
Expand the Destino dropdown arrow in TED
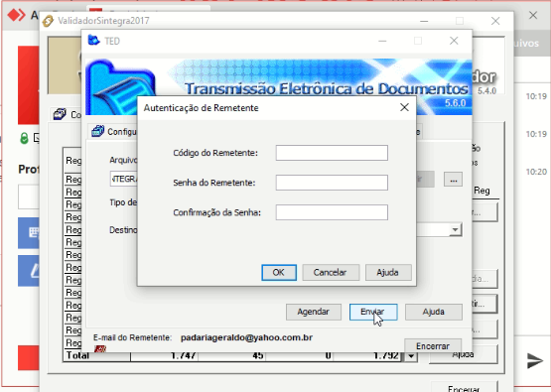coord(455,229)
